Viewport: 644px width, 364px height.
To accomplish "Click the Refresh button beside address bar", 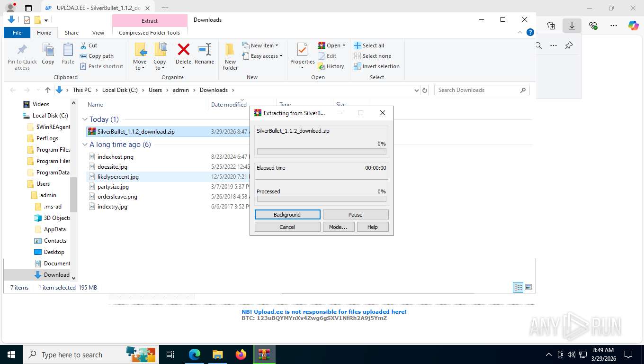I will [x=425, y=90].
